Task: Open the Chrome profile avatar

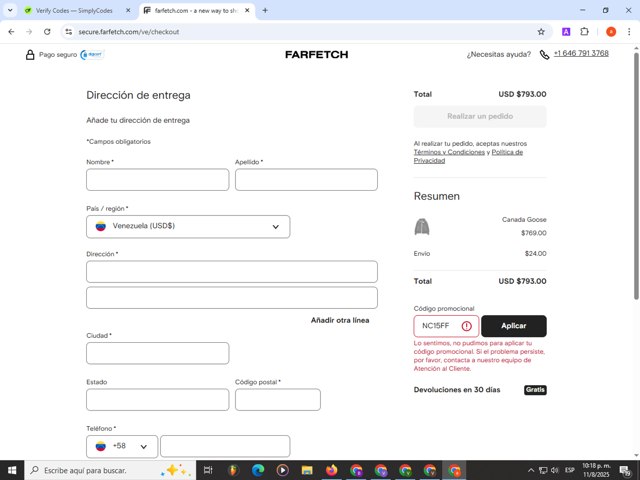Action: click(611, 32)
